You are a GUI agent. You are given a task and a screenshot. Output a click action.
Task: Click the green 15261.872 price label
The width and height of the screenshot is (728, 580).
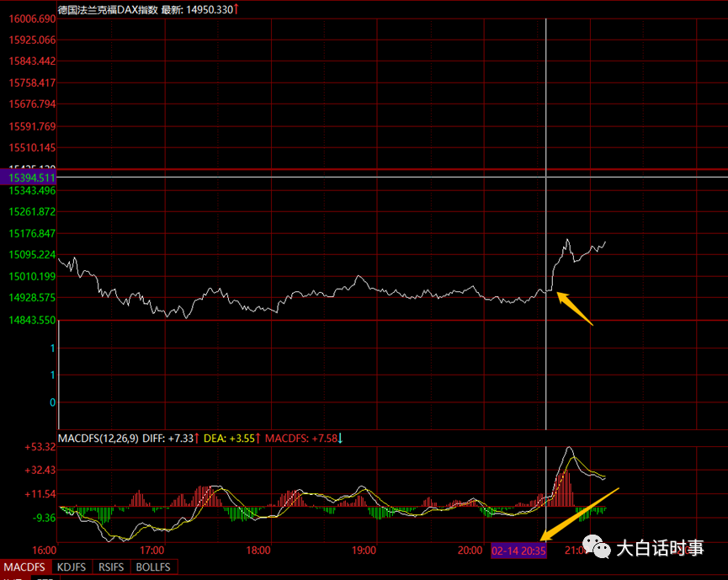tap(32, 212)
